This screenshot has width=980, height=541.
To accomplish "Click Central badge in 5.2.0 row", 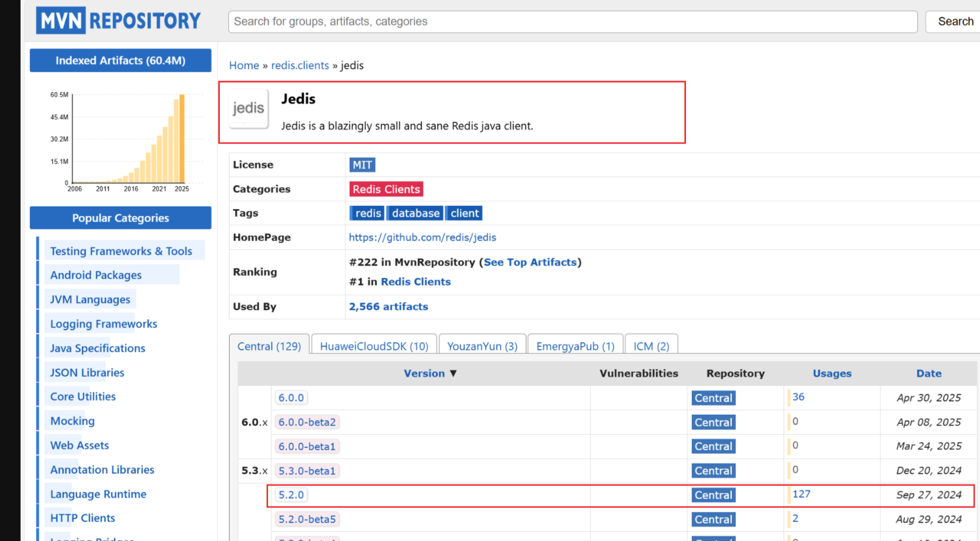I will 714,495.
